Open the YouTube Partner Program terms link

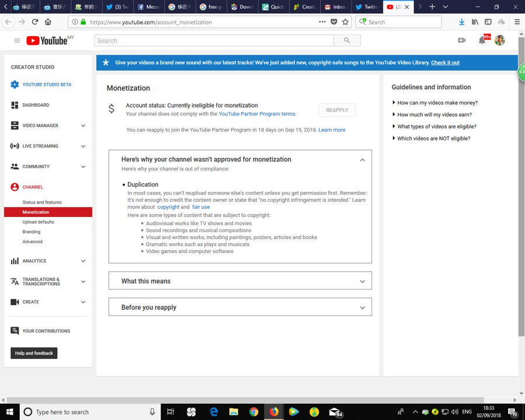pyautogui.click(x=257, y=114)
